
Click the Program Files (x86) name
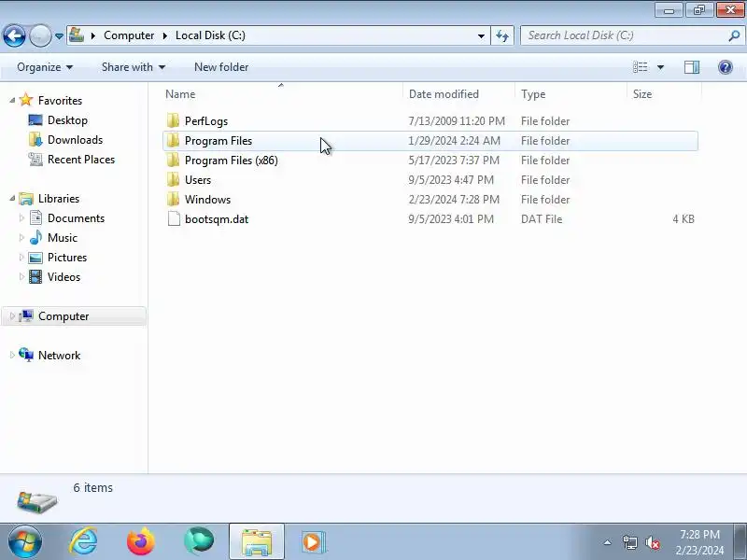pos(231,161)
